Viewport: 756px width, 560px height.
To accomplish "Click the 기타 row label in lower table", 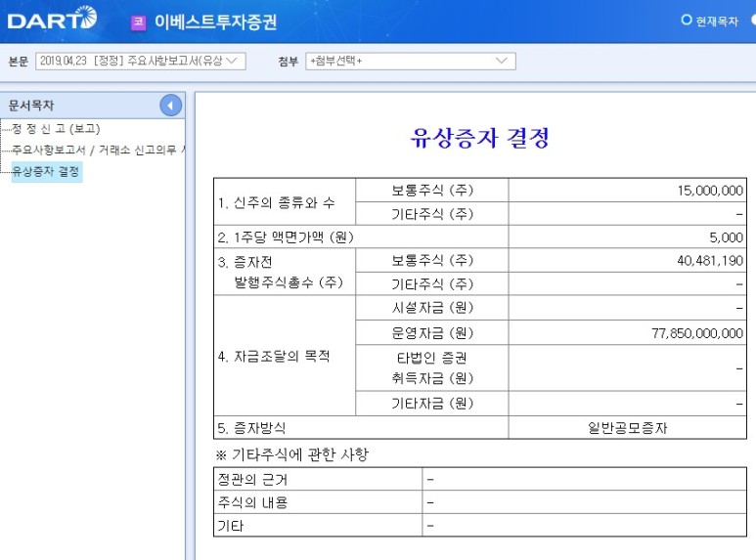I will (x=231, y=526).
